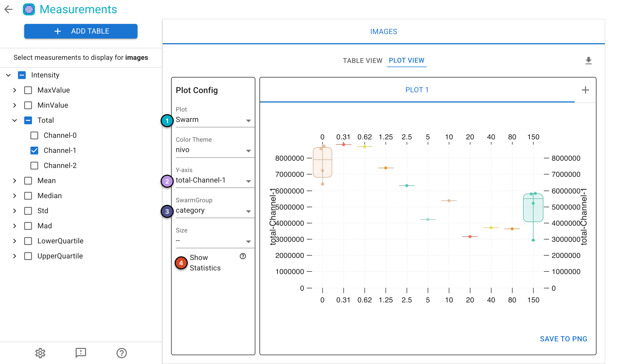Expand the LowerQuartile node
The width and height of the screenshot is (624, 364).
pyautogui.click(x=15, y=241)
